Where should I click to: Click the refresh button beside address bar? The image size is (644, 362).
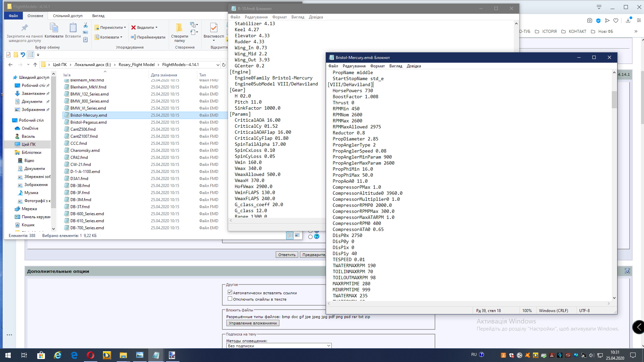[x=224, y=65]
